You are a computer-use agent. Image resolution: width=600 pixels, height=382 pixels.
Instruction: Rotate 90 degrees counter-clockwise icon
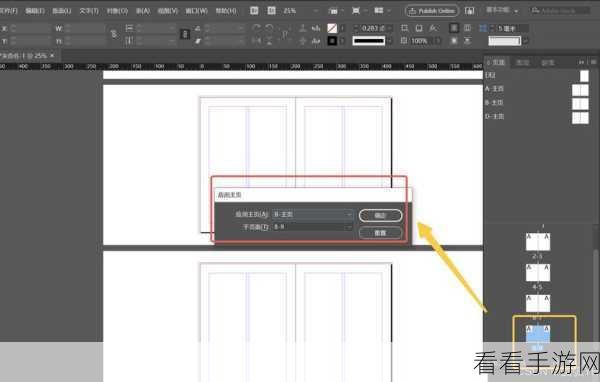[x=269, y=28]
